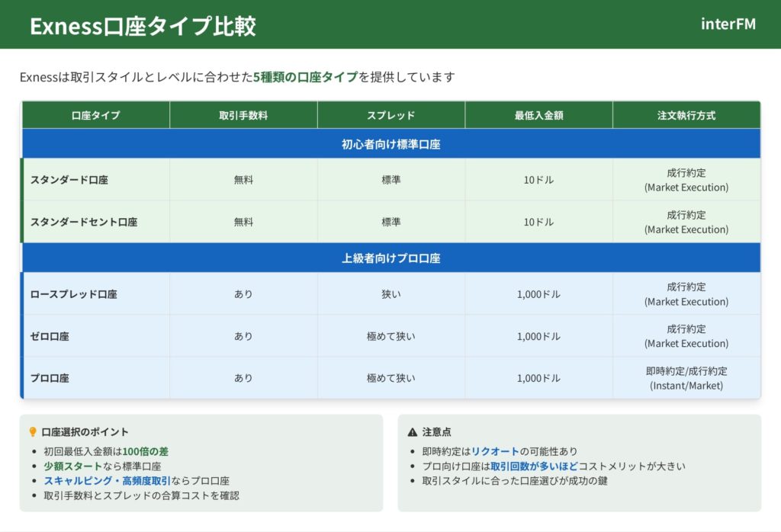
Task: Select the ロースプレッド口座 row label
Action: coord(74,294)
